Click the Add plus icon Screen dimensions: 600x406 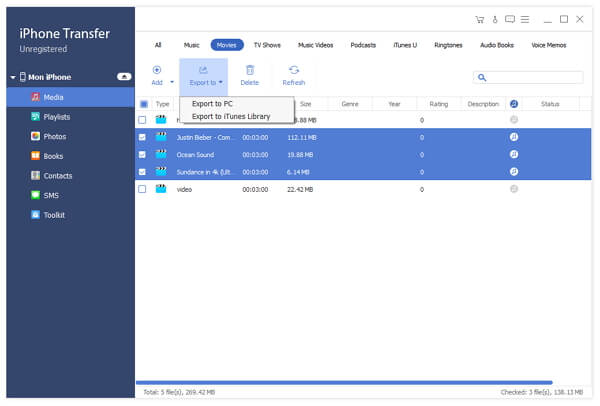157,70
